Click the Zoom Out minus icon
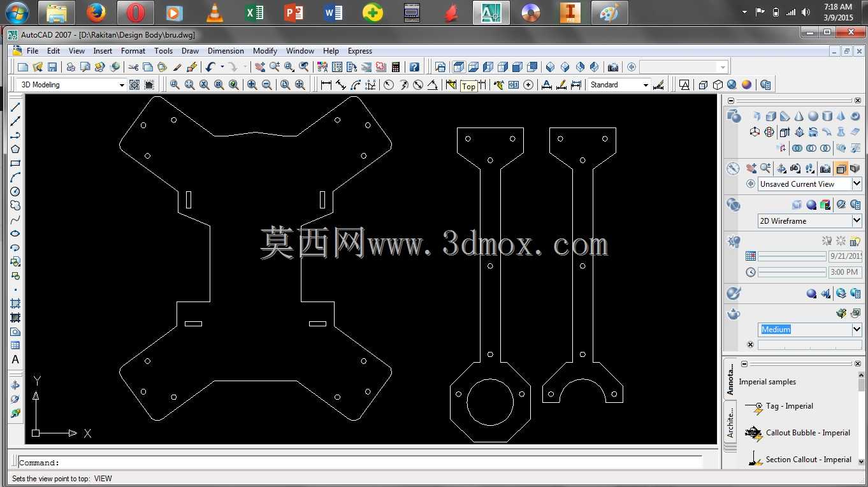This screenshot has width=868, height=487. pyautogui.click(x=267, y=85)
